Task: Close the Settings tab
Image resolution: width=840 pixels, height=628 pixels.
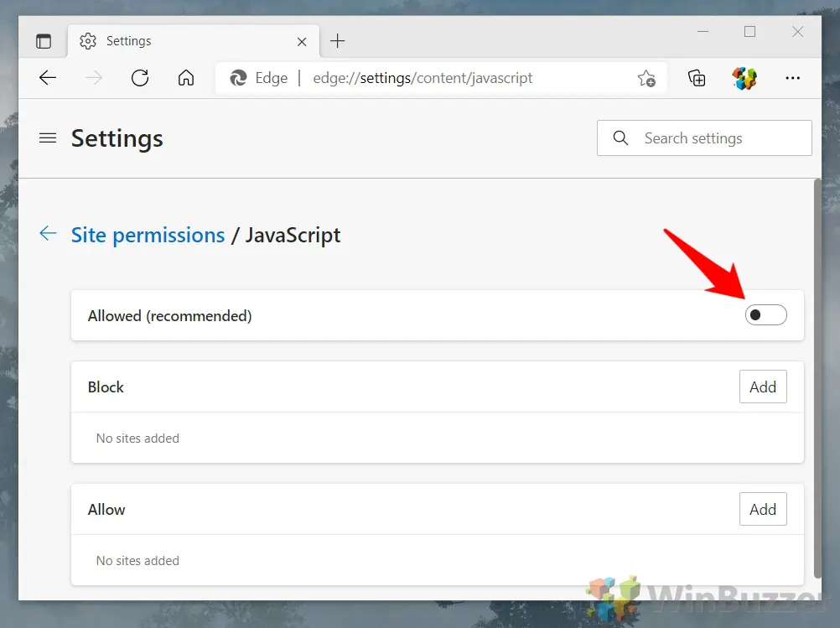Action: pos(302,41)
